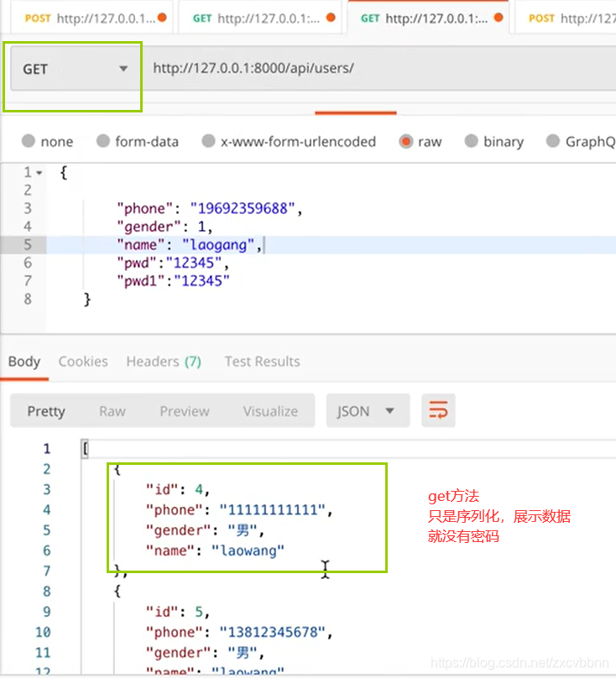The width and height of the screenshot is (616, 678).
Task: Click the unsaved dot on active GET tab
Action: [499, 18]
